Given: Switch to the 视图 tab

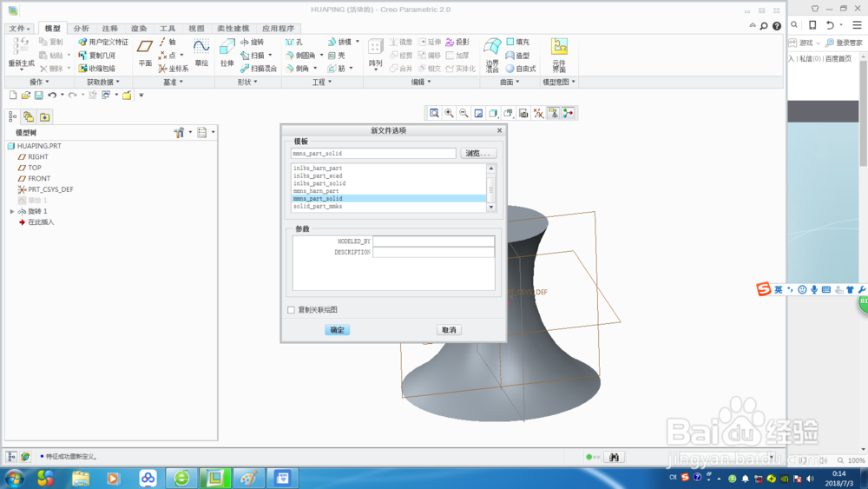Looking at the screenshot, I should tap(196, 29).
